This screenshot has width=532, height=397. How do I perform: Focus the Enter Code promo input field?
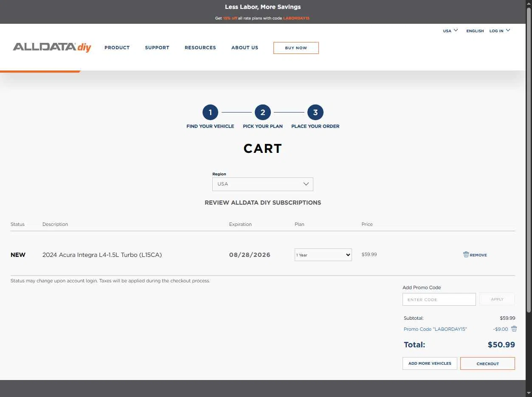tap(439, 299)
